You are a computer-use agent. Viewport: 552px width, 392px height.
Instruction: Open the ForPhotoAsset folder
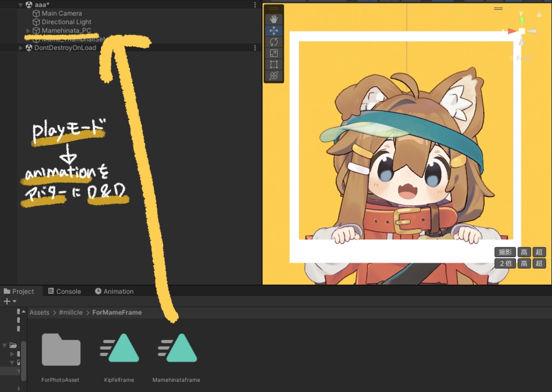(61, 349)
